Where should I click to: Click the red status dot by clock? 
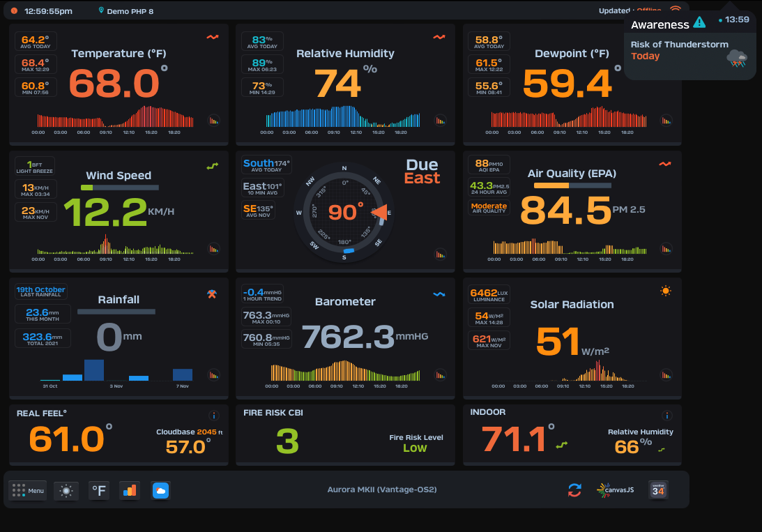tap(14, 10)
